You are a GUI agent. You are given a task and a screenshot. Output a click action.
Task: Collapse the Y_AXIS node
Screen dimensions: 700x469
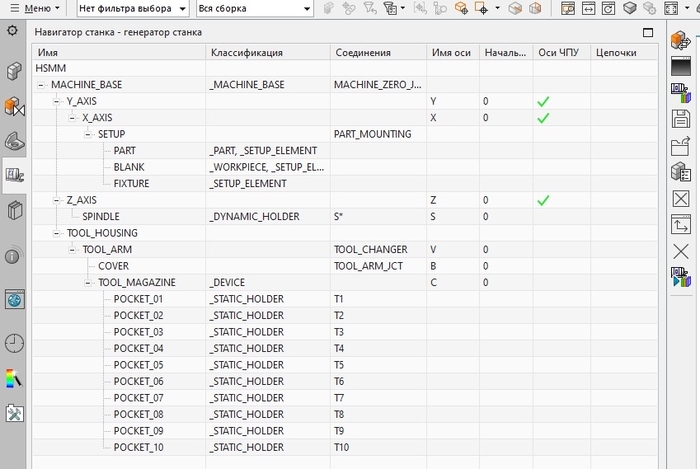coord(56,101)
